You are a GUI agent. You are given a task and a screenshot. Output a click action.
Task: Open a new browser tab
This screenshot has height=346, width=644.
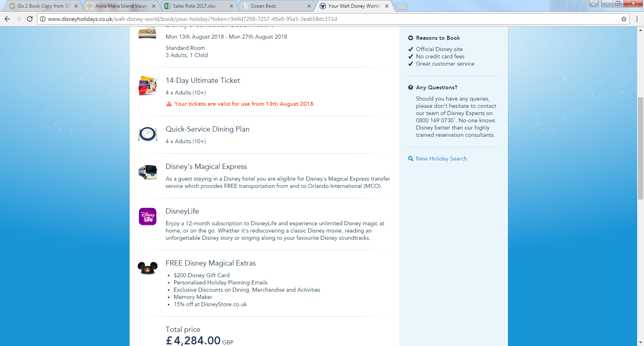click(x=402, y=6)
